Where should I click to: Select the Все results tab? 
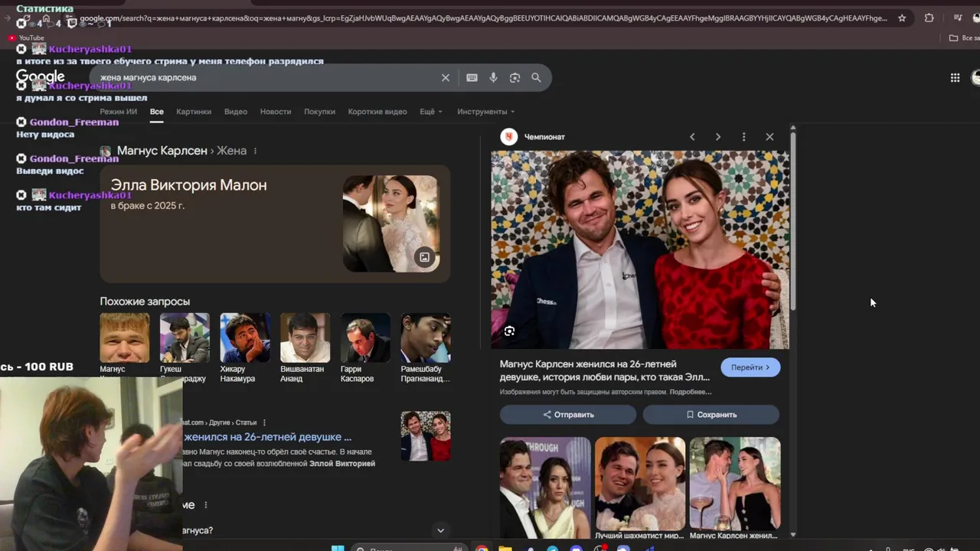tap(157, 112)
